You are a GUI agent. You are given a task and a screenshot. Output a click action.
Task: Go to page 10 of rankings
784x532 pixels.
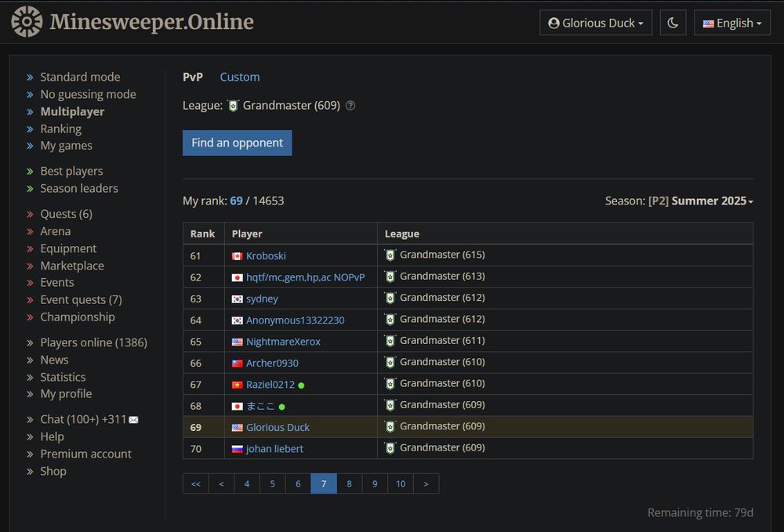click(x=401, y=483)
